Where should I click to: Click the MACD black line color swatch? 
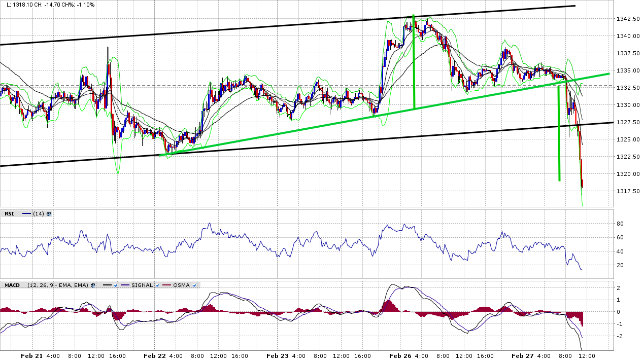(107, 285)
